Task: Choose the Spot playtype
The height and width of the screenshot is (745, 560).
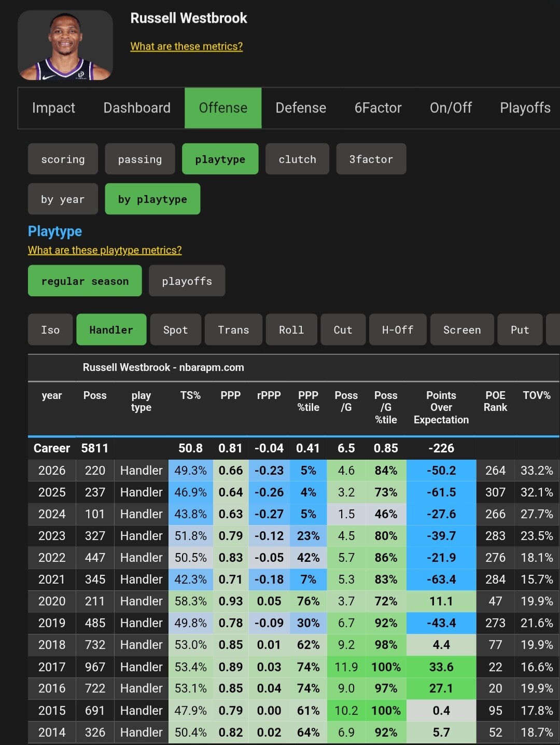Action: pyautogui.click(x=176, y=329)
